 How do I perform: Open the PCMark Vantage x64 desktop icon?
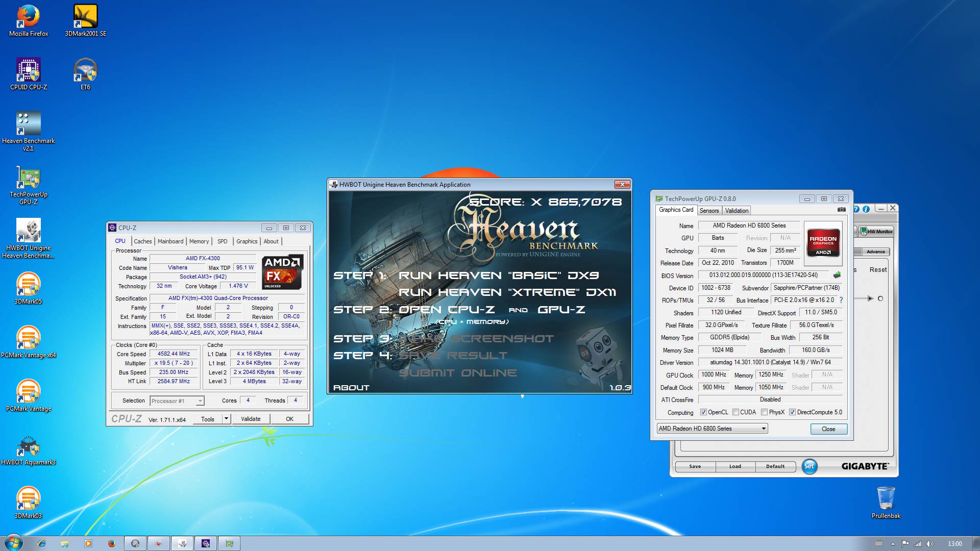(x=29, y=342)
